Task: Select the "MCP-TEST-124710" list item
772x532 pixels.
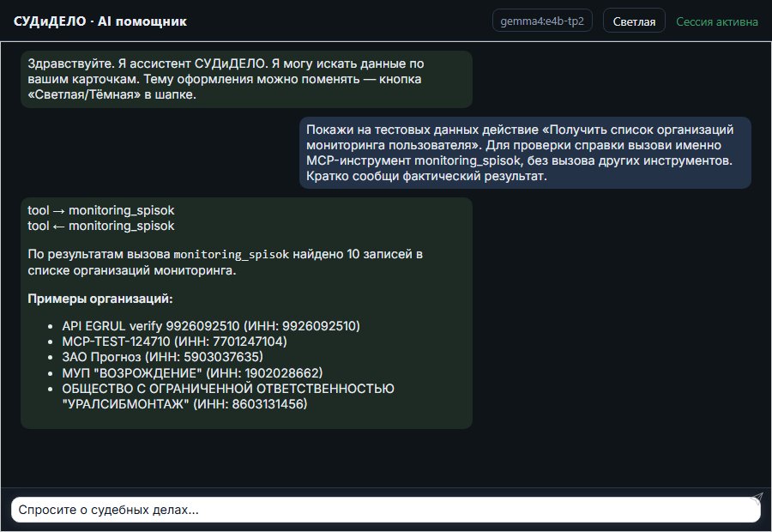Action: pos(174,342)
